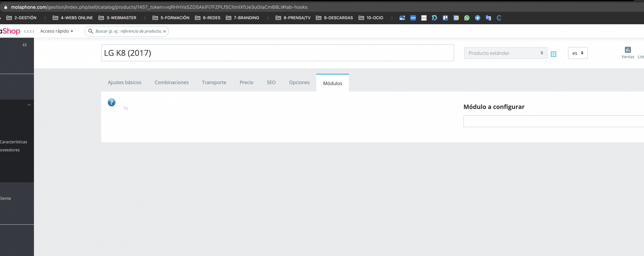Open the Acceso rápido dropdown

click(57, 31)
